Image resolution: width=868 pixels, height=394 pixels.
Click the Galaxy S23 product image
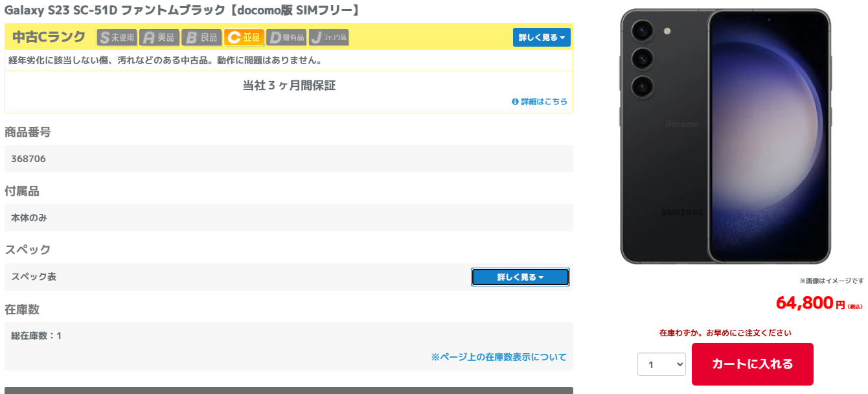click(x=725, y=136)
